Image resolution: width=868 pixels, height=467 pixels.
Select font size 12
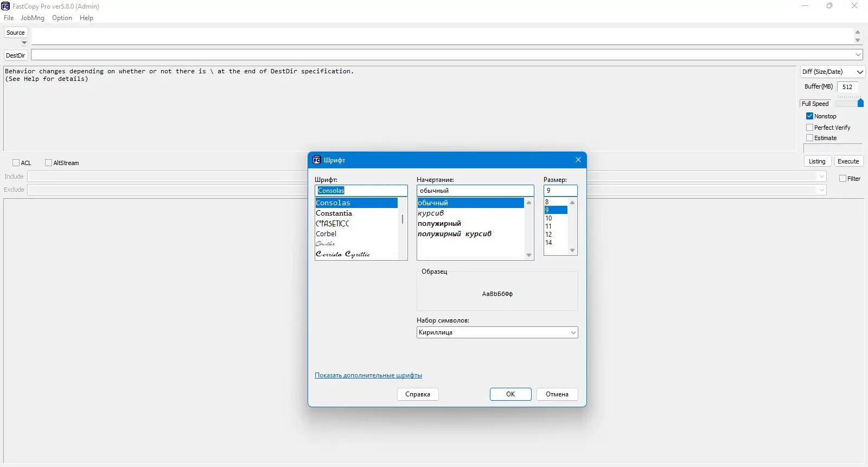556,235
